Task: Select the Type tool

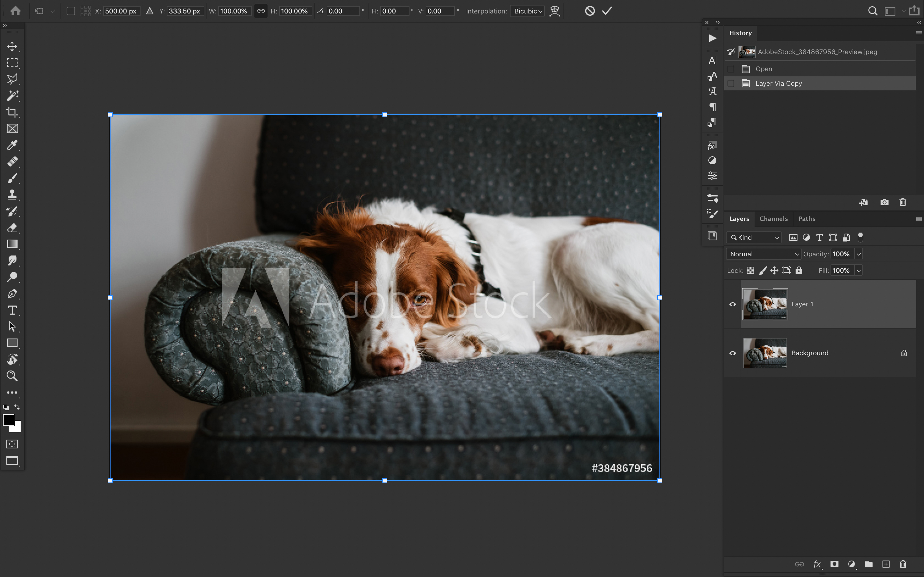Action: pos(12,310)
